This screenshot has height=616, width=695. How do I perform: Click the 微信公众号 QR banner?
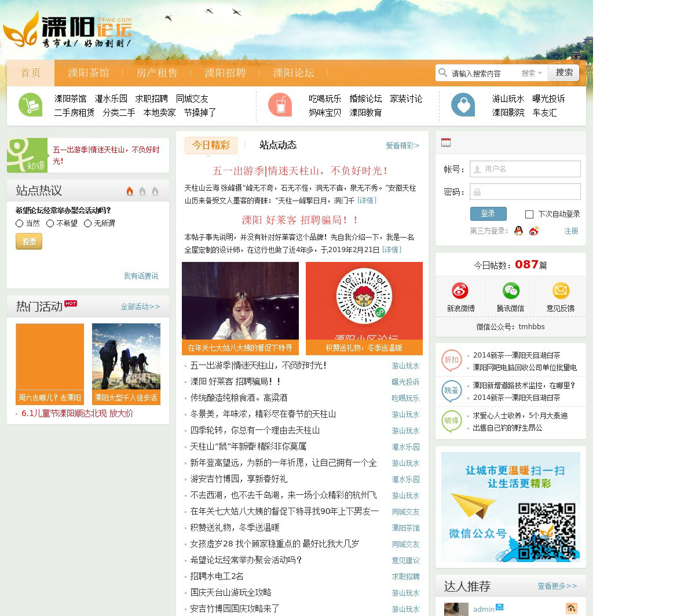[511, 507]
